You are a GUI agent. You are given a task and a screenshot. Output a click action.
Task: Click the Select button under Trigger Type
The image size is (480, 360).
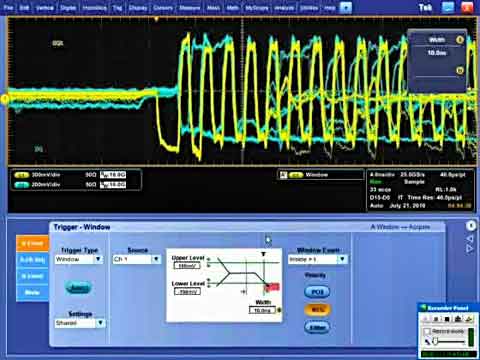point(78,287)
